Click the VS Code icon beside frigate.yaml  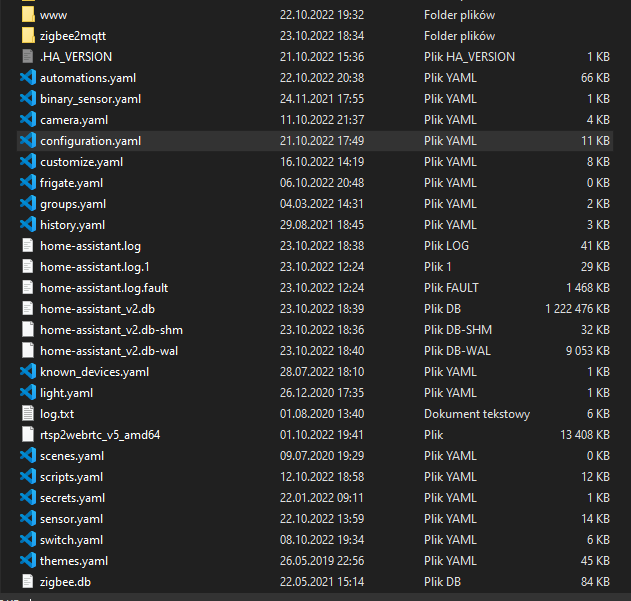click(28, 183)
